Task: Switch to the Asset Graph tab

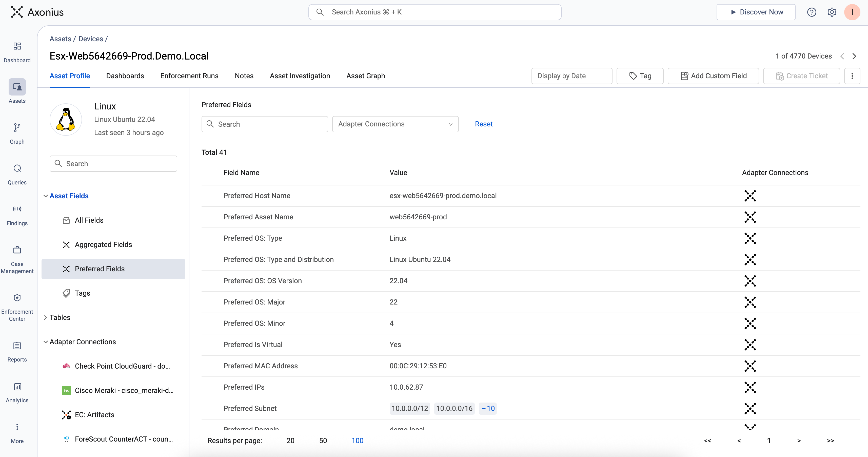Action: (x=366, y=76)
